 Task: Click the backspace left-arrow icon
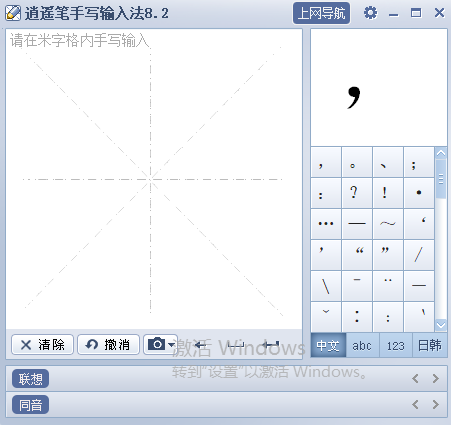pyautogui.click(x=200, y=345)
